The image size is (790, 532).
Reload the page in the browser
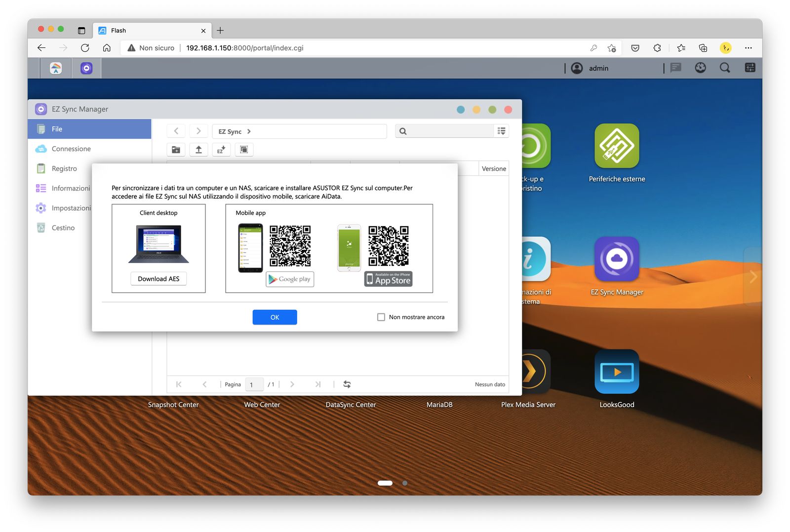[85, 48]
